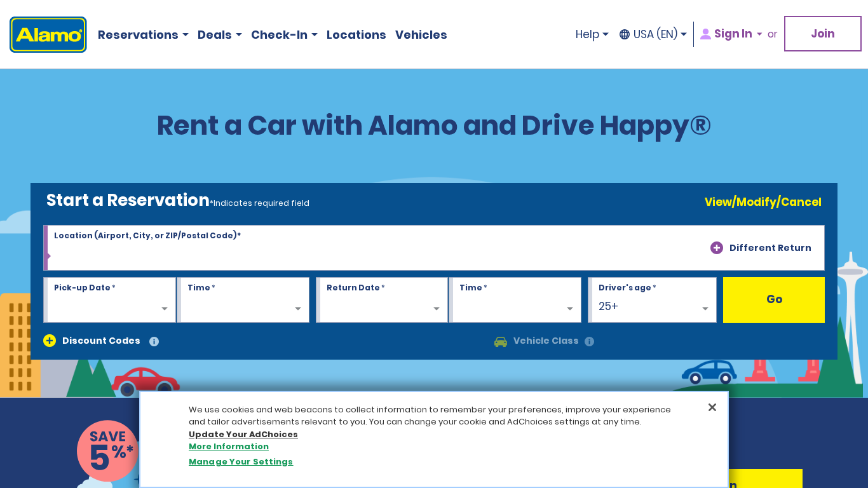Expand the Sign In dropdown
868x488 pixels.
(731, 34)
